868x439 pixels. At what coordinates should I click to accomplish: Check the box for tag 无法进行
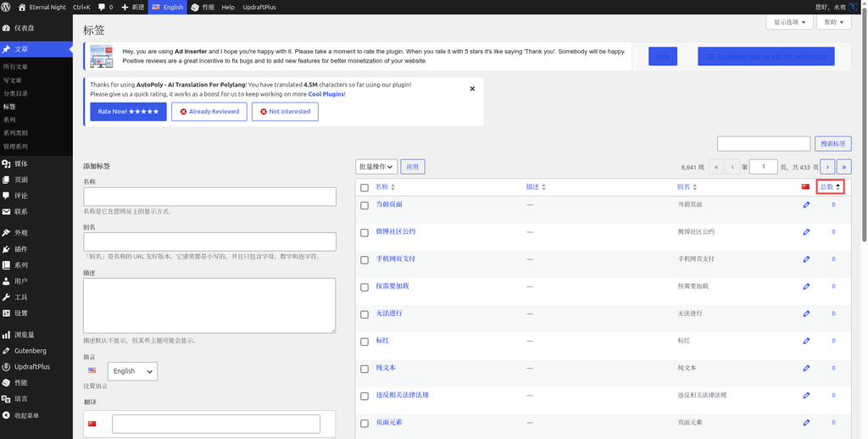click(x=364, y=314)
